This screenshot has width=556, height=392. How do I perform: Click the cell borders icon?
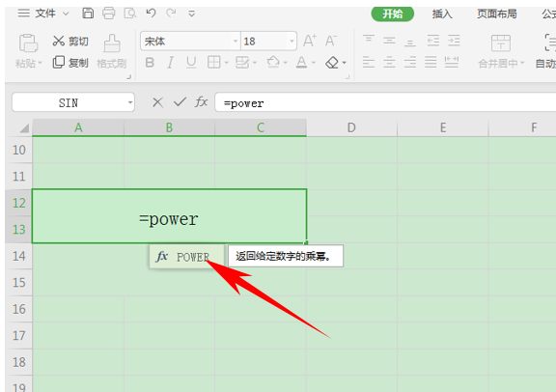tap(214, 63)
